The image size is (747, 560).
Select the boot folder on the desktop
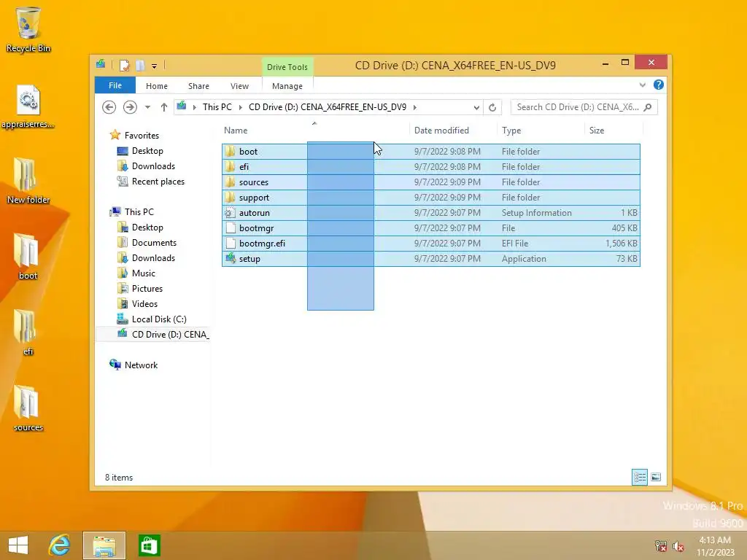pyautogui.click(x=28, y=257)
